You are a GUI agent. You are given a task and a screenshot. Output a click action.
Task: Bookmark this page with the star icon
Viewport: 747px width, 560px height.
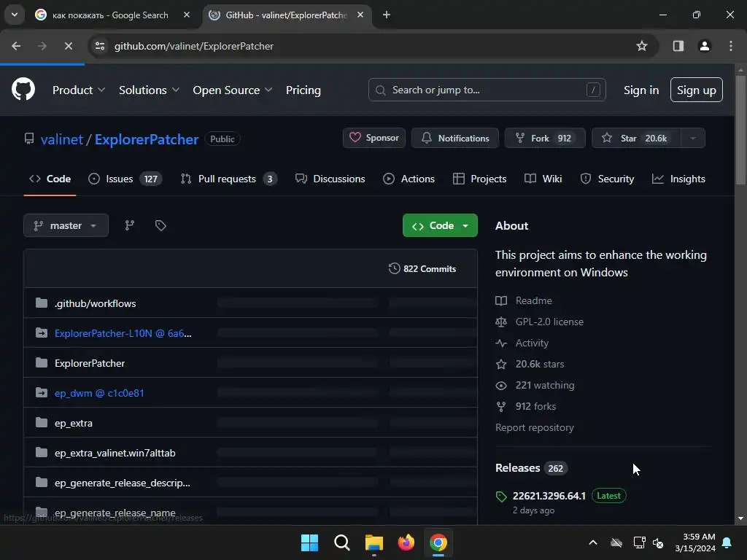click(x=642, y=46)
